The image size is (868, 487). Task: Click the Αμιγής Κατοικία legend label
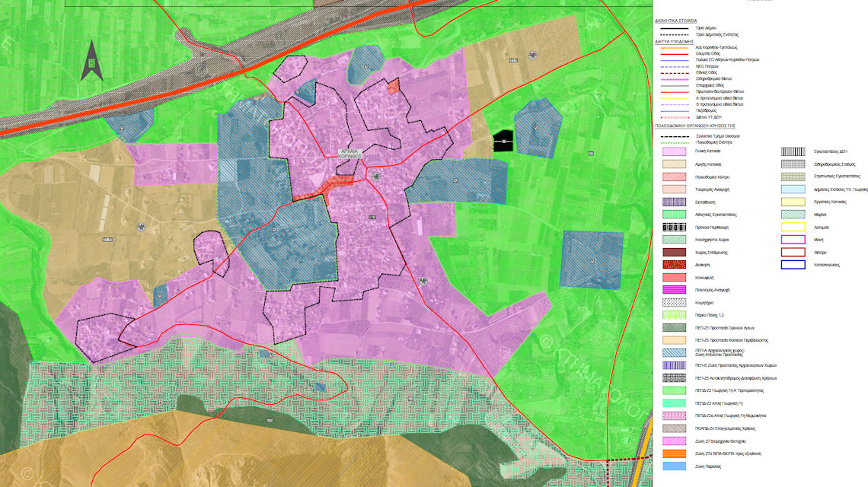coord(708,164)
